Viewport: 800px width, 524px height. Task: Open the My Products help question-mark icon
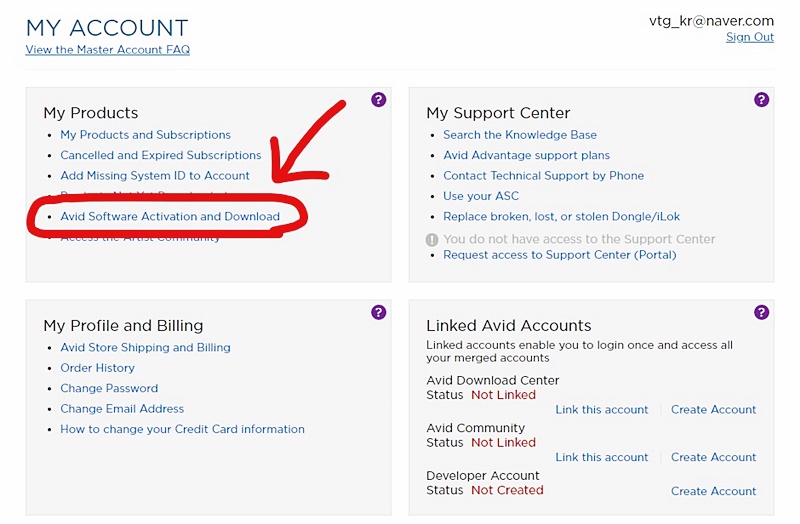point(379,99)
